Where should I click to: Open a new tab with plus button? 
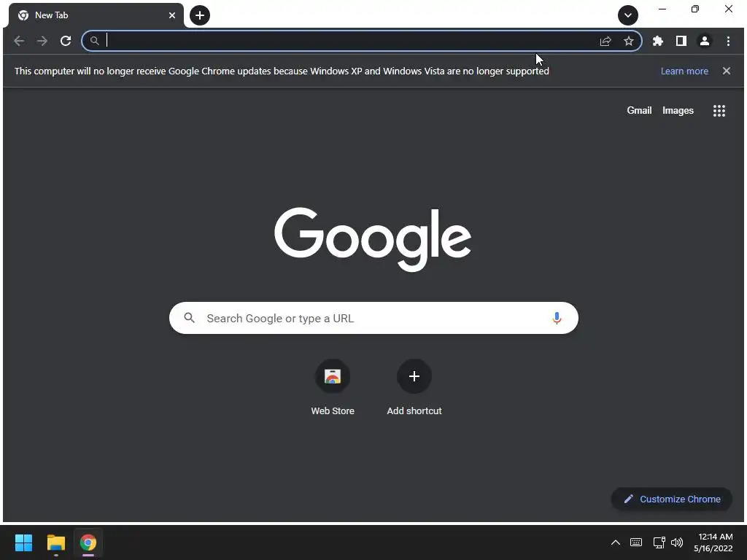pyautogui.click(x=200, y=15)
